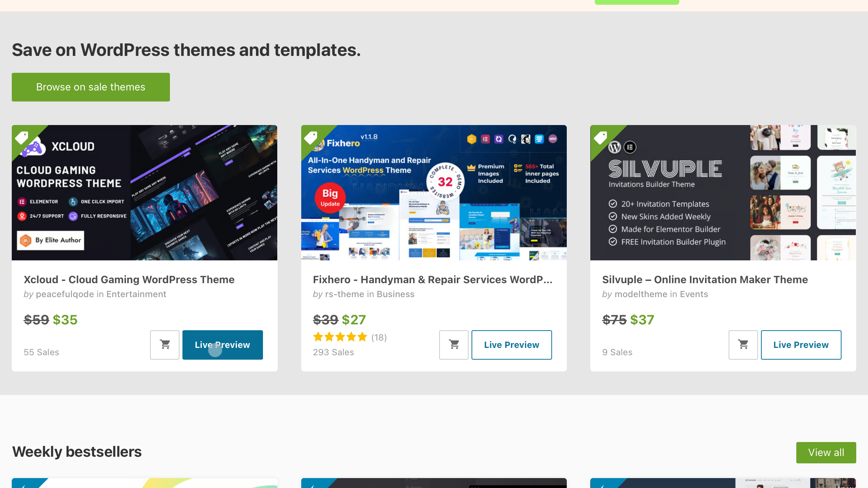The width and height of the screenshot is (868, 488).
Task: Select Entertainment category filter tab
Action: click(x=136, y=294)
